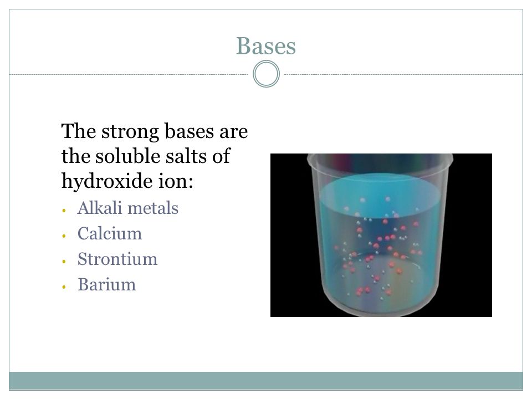Click the blue liquid surface in beaker

380,192
